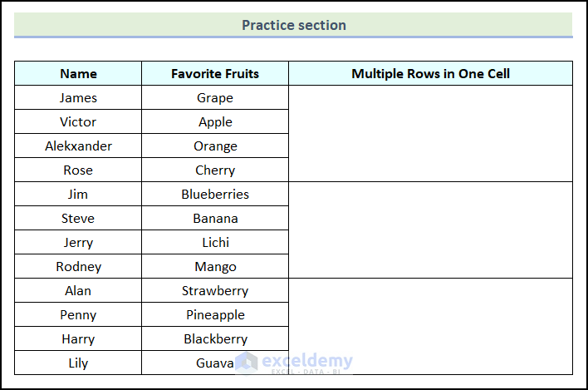Click the first empty merged cell beside James

click(x=430, y=133)
